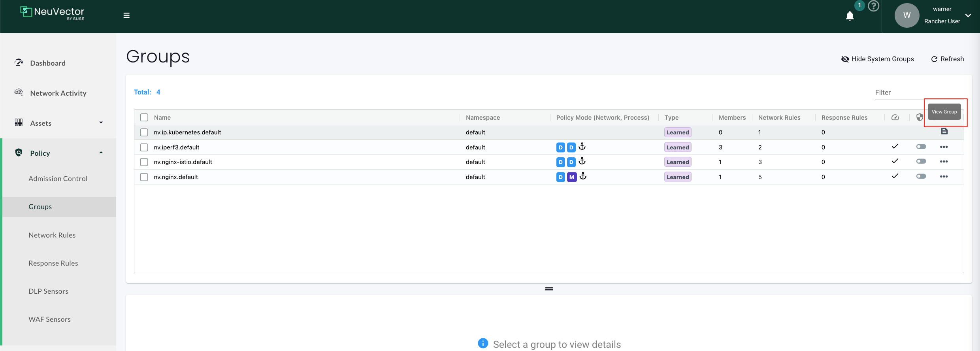The height and width of the screenshot is (351, 980).
Task: Click the help question mark icon
Action: 873,6
